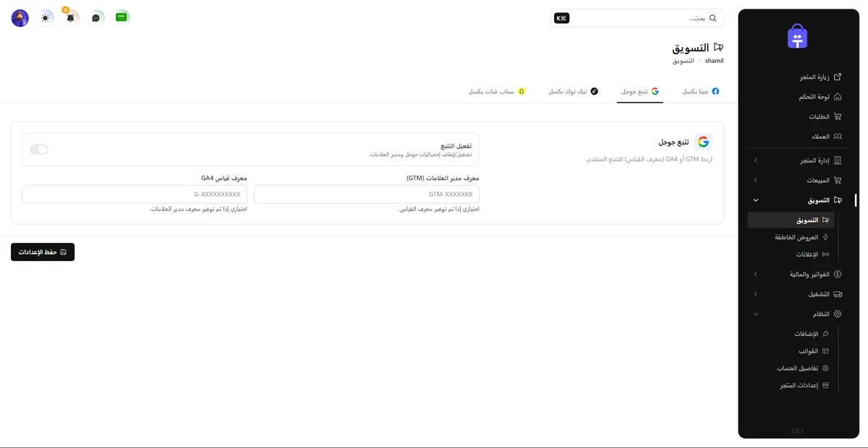This screenshot has width=868, height=448.
Task: Expand the الفواتير والمالية section
Action: pyautogui.click(x=799, y=274)
